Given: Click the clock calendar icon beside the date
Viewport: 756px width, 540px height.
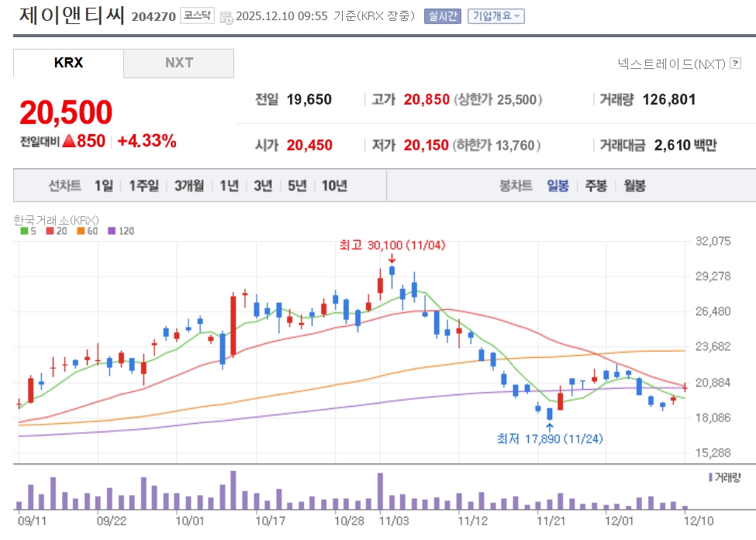Looking at the screenshot, I should pos(226,18).
